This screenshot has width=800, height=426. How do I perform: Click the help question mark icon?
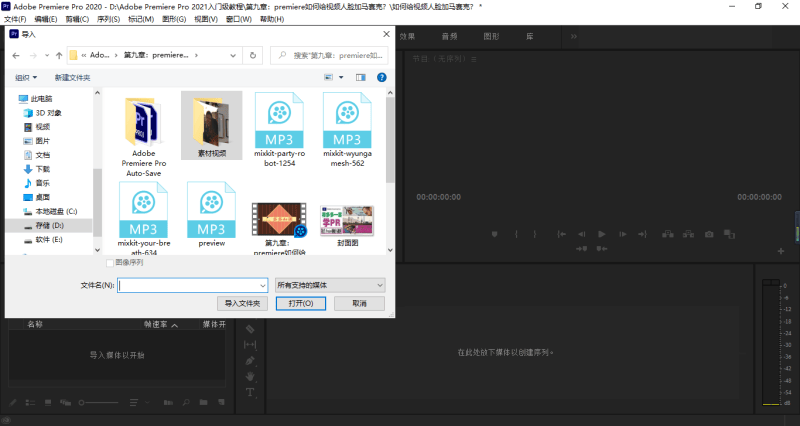click(x=382, y=78)
